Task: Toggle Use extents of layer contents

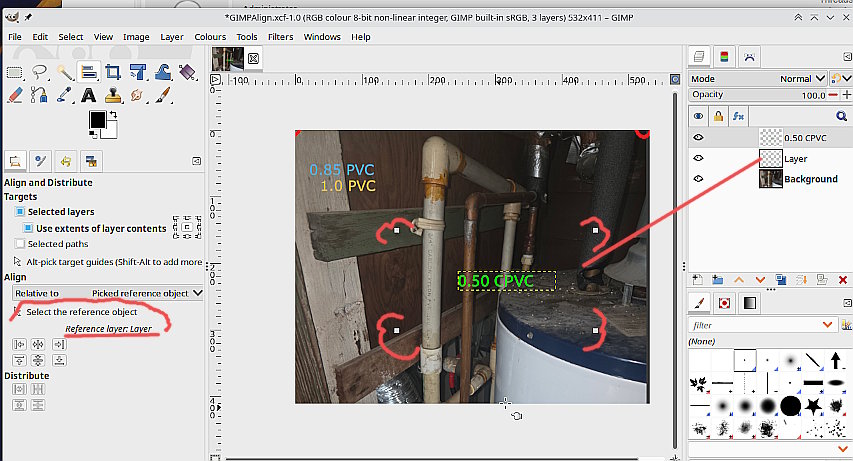Action: tap(28, 228)
